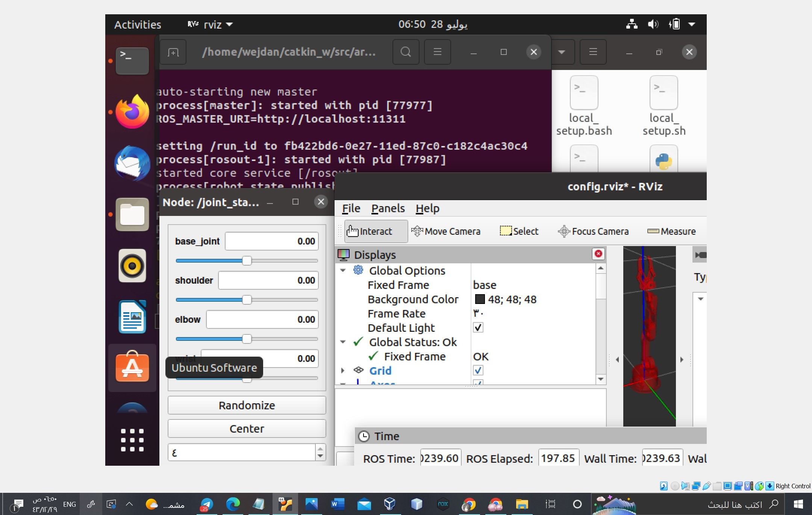The image size is (812, 515).
Task: Toggle the Grid display checkbox
Action: click(x=478, y=370)
